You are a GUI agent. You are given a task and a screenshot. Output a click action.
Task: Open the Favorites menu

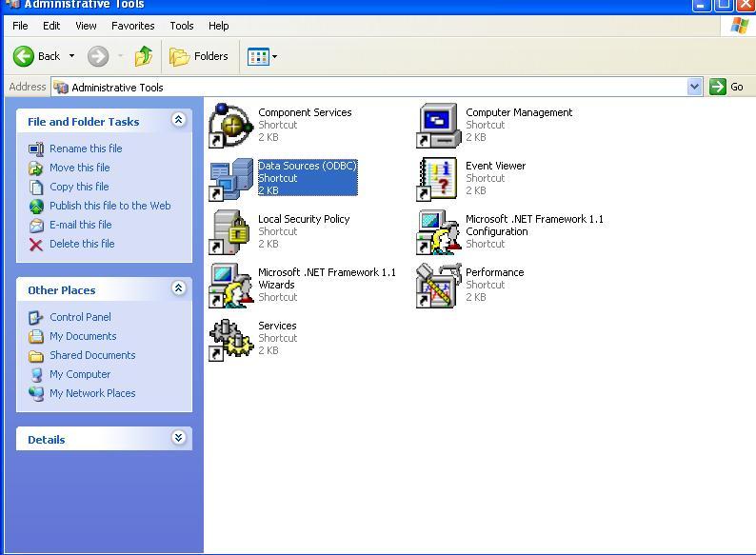pos(133,26)
